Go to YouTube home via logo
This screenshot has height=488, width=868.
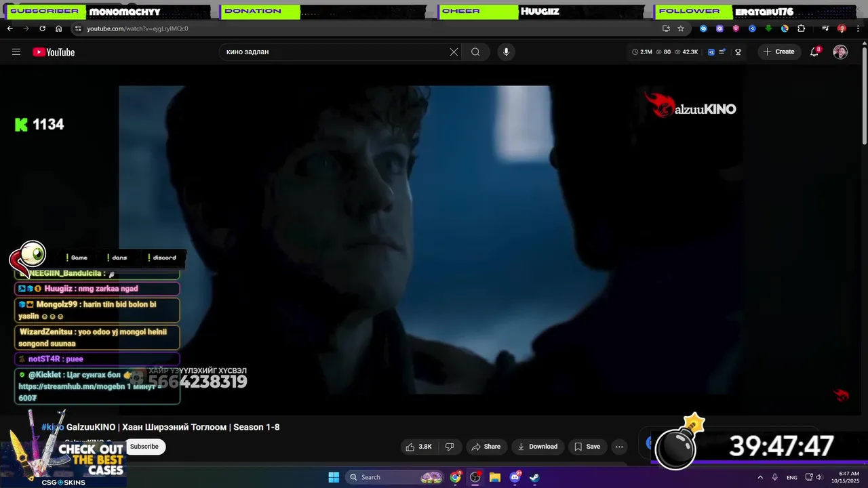click(54, 52)
